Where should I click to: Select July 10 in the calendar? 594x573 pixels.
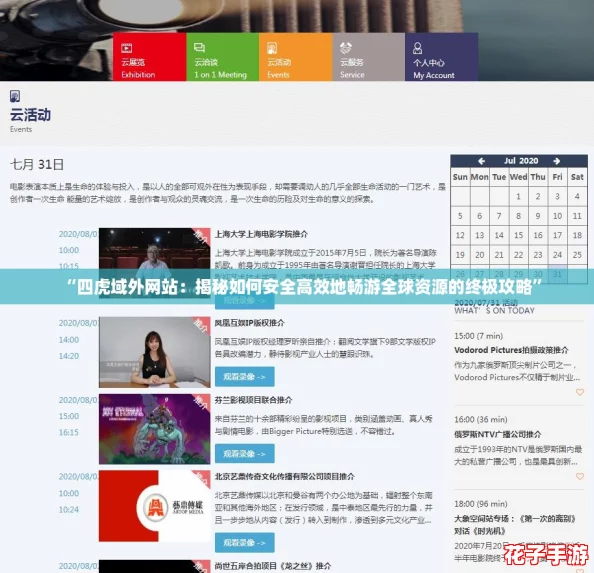[x=557, y=216]
